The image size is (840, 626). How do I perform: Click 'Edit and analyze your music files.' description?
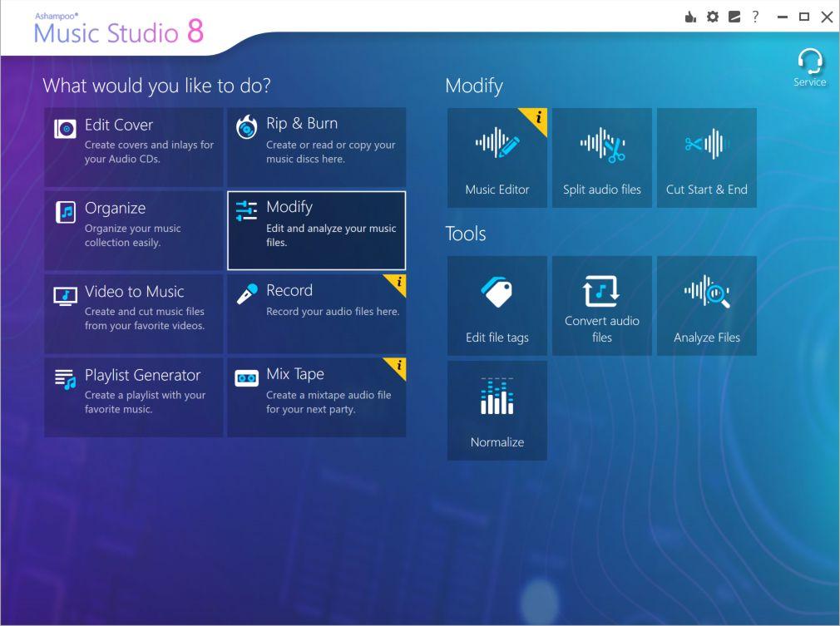click(331, 235)
